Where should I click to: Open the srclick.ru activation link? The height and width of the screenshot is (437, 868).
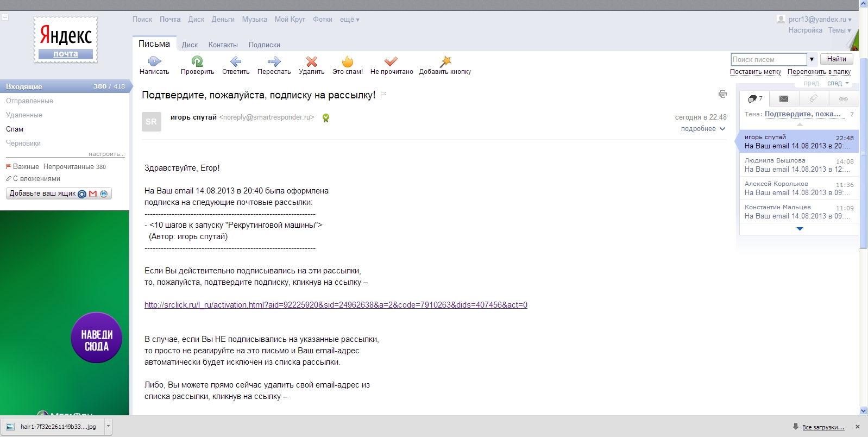pyautogui.click(x=336, y=305)
